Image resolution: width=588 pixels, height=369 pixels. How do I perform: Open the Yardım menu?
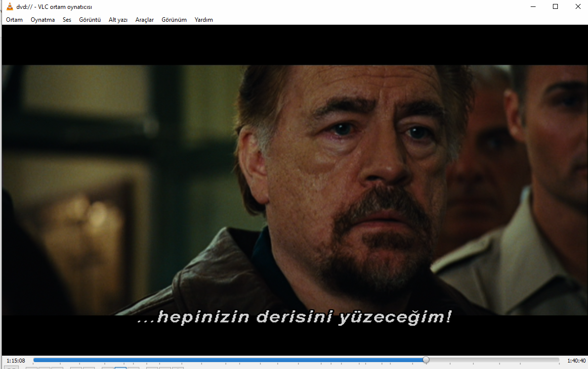(204, 20)
